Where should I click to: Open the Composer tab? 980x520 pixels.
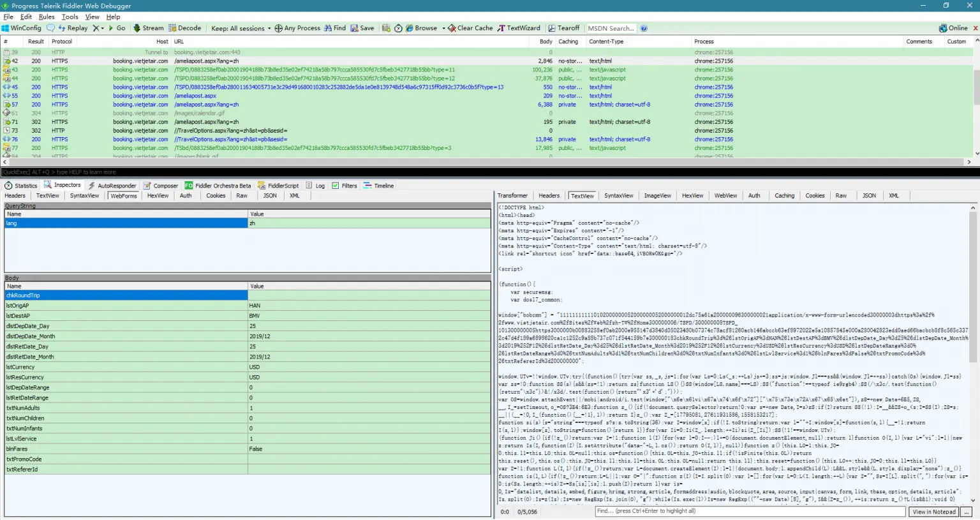click(x=161, y=186)
